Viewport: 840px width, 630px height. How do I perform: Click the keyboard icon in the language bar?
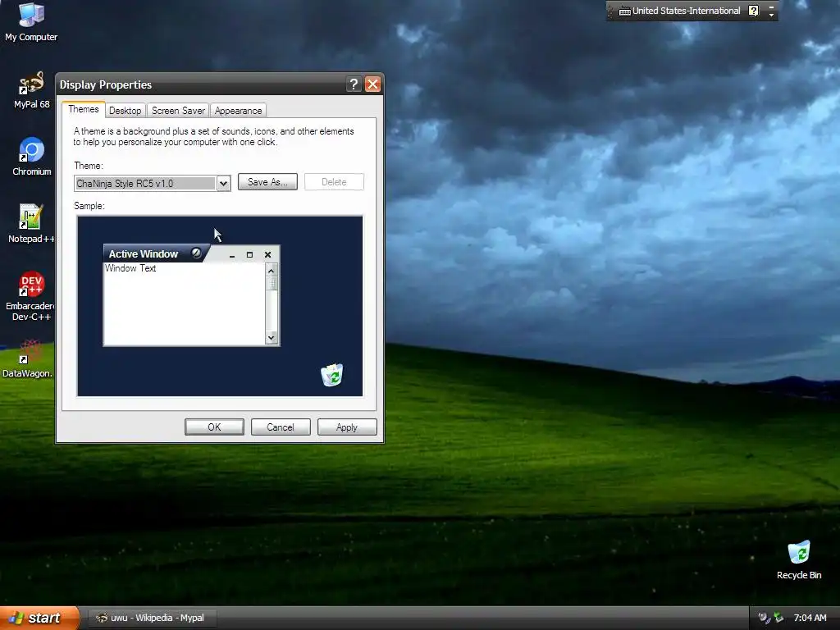pos(624,11)
